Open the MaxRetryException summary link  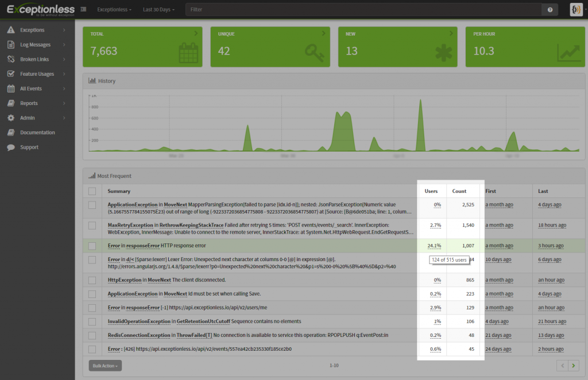[130, 225]
